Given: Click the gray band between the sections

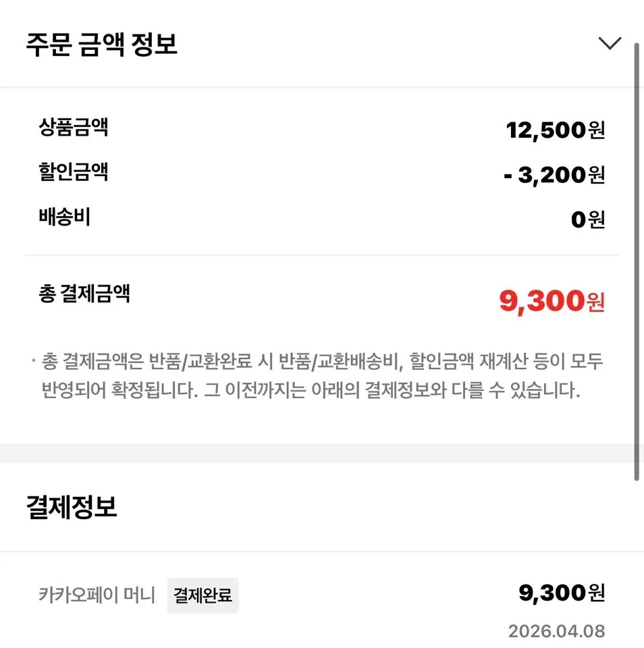Looking at the screenshot, I should 317,453.
